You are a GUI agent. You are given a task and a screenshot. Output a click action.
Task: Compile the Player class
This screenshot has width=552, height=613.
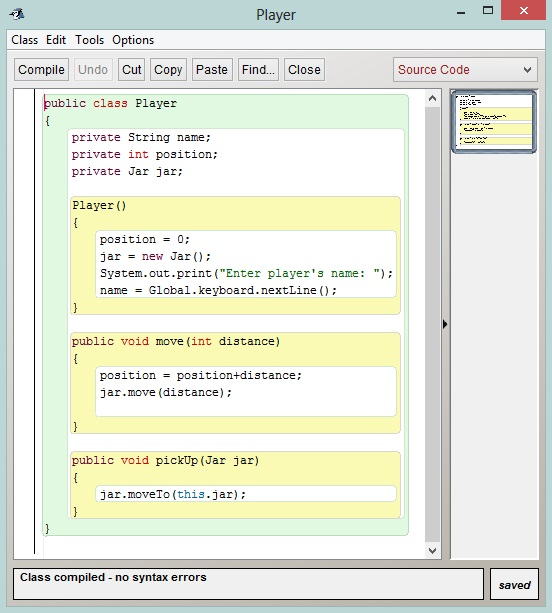41,70
